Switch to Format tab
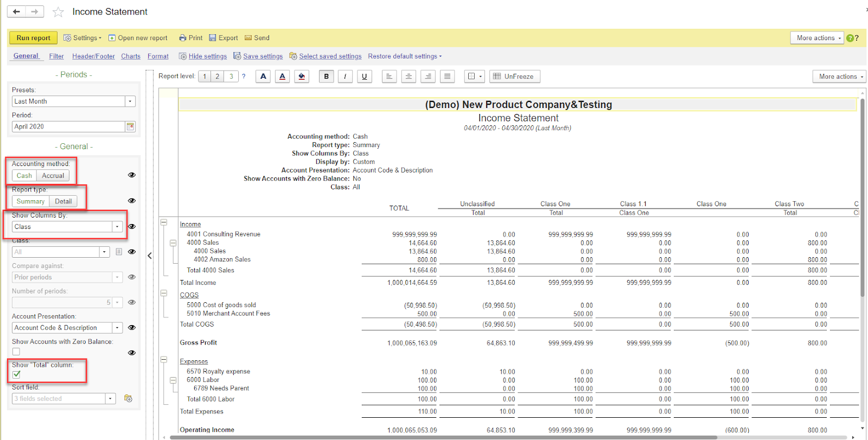Screen dimensions: 868x440 pos(158,56)
